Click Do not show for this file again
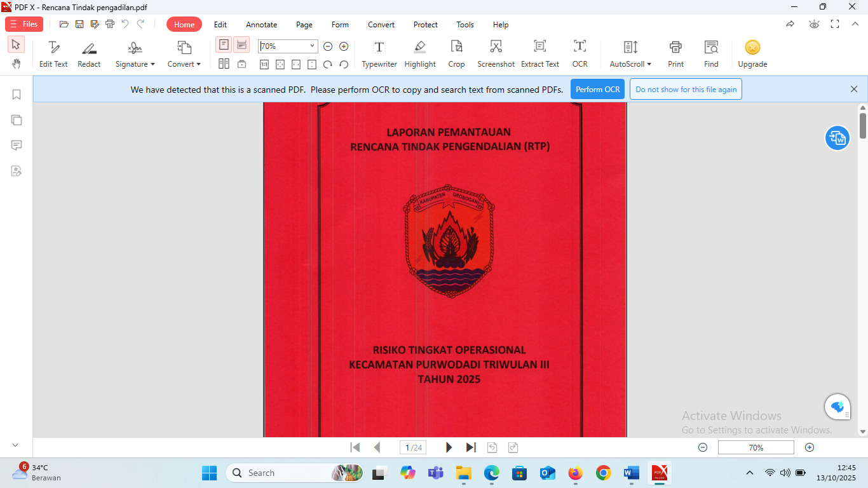The width and height of the screenshot is (868, 488). [x=686, y=90]
